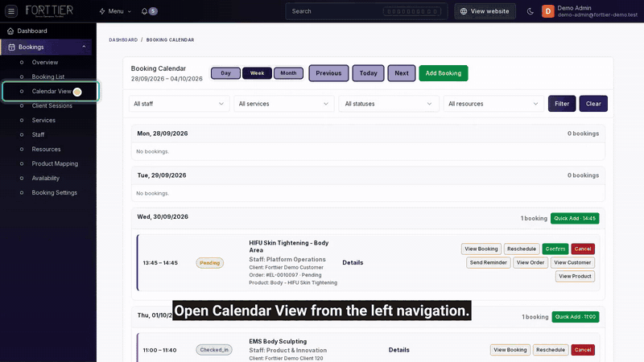Click View Customer for the HIFU booking
Viewport: 644px width, 362px height.
click(572, 263)
